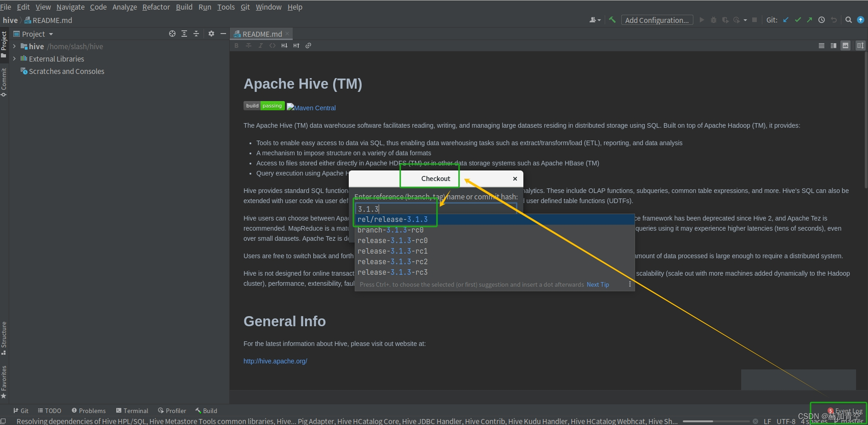Select branch-3.1.3-rc0 suggestion

[x=494, y=230]
